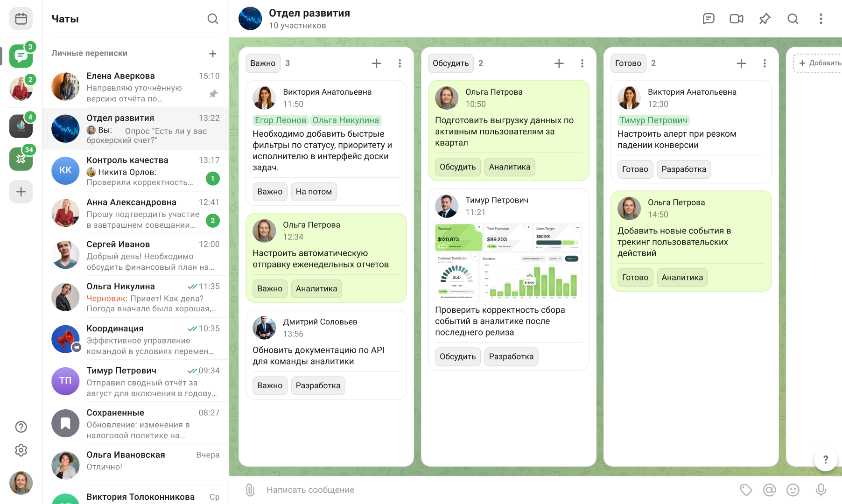
Task: Open sidebar avatar of woman with badge 2
Action: [21, 89]
